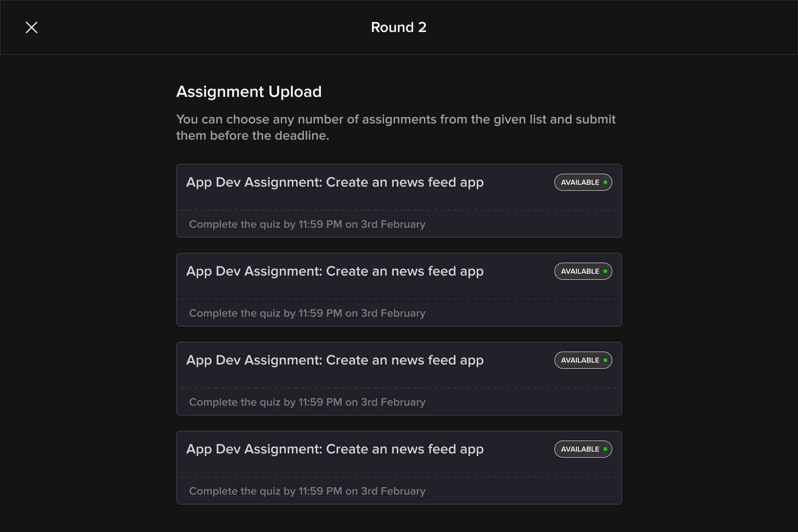The width and height of the screenshot is (798, 532).
Task: Click the green status dot in third card
Action: pyautogui.click(x=605, y=360)
